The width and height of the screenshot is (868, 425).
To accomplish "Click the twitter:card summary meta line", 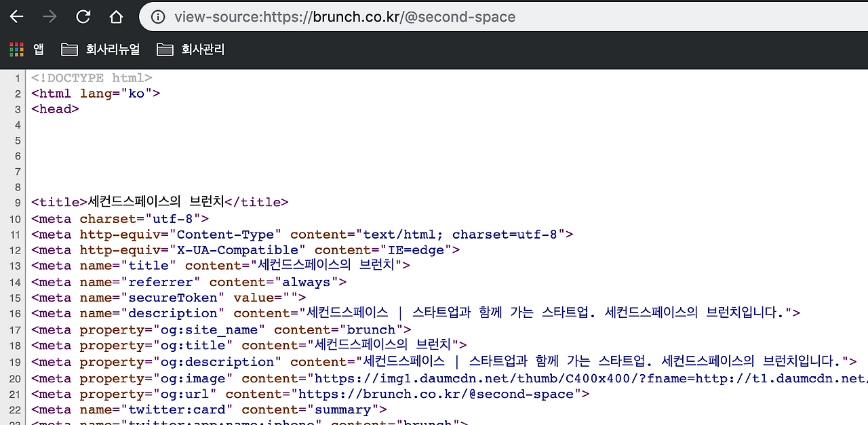I will pos(203,409).
